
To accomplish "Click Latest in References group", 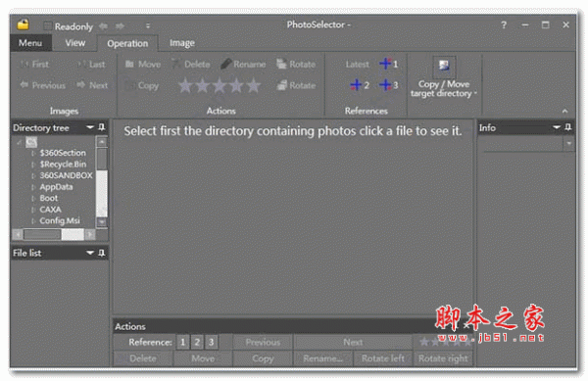I will [357, 64].
